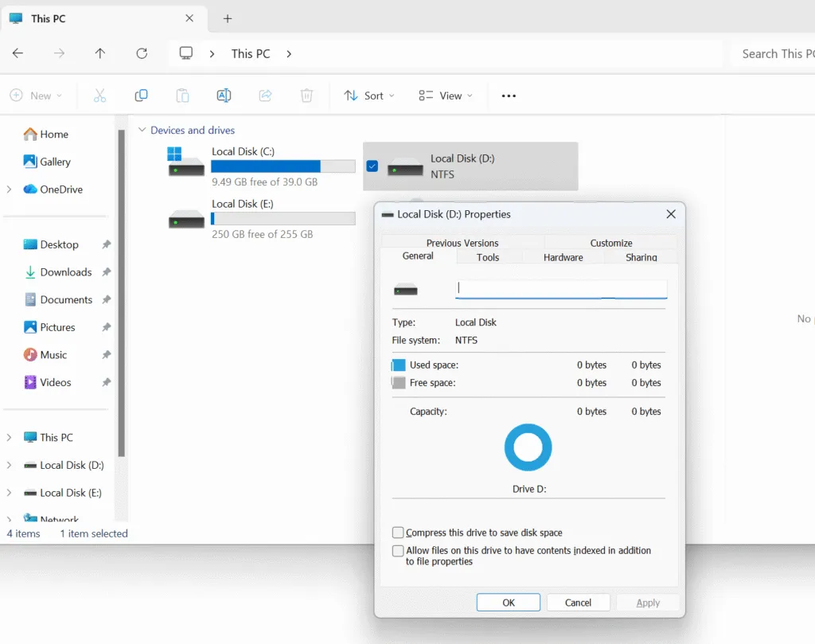Toggle Allow files to be indexed checkbox
The image size is (815, 644).
(398, 551)
